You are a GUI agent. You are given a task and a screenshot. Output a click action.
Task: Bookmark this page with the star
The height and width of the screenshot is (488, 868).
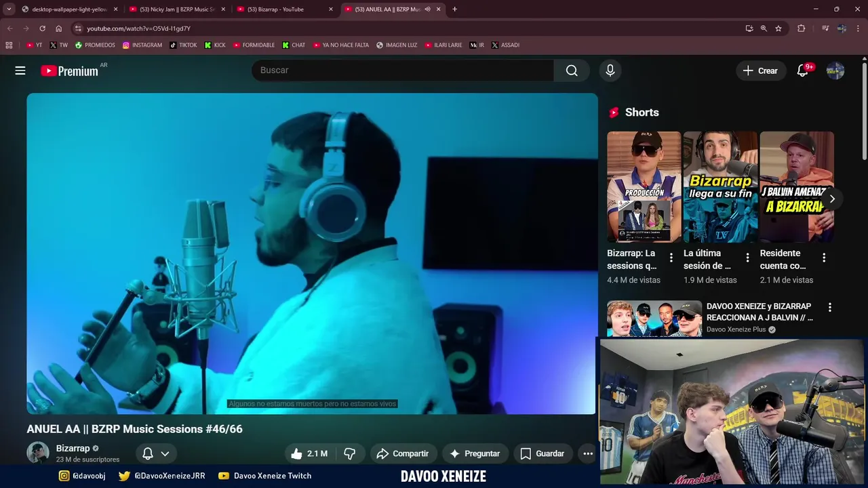[778, 28]
